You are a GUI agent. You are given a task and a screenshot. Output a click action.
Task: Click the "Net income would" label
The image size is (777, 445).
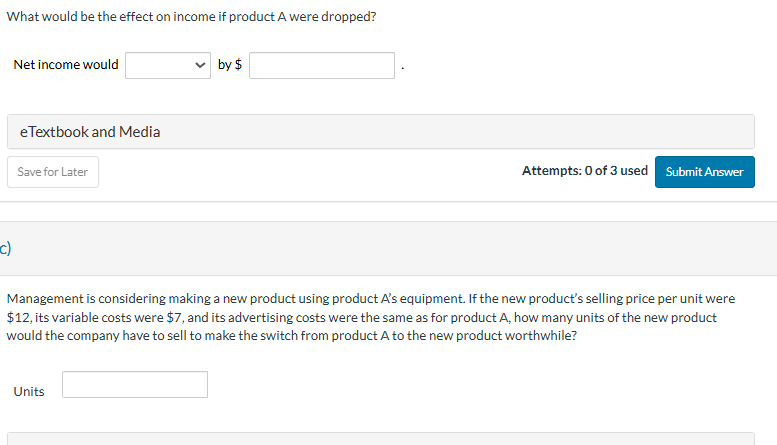tap(66, 65)
